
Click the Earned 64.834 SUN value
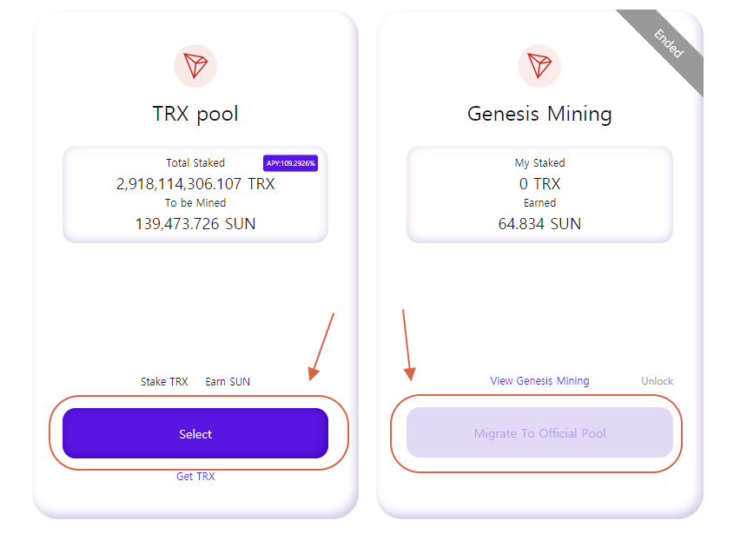(x=539, y=224)
